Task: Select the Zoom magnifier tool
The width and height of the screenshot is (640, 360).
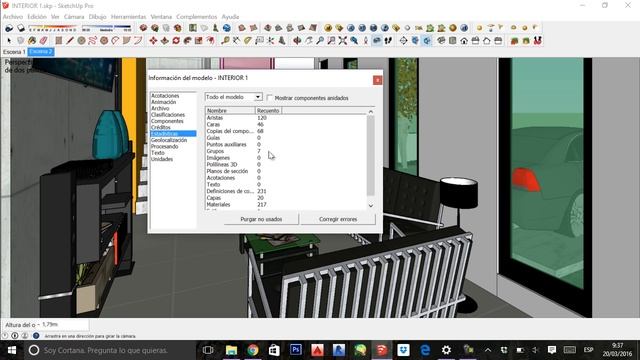Action: (320, 40)
